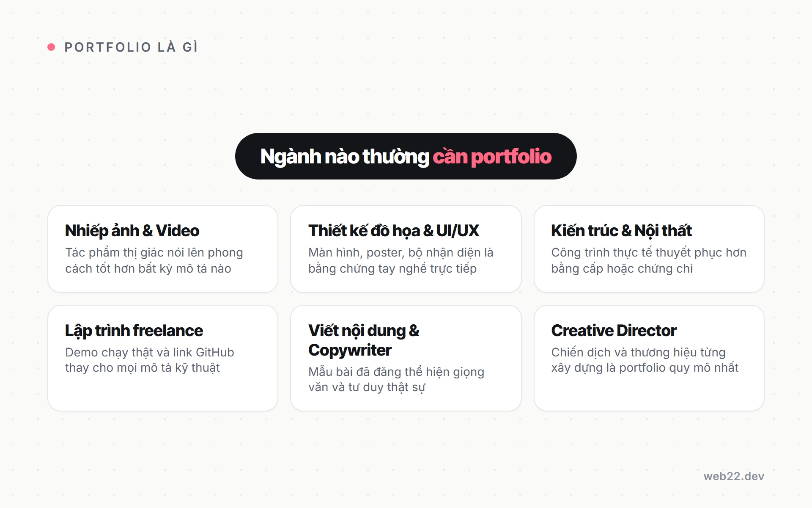The image size is (812, 508).
Task: Select 'Thiết kế đồ họa & UI/UX' card title
Action: coord(394,231)
